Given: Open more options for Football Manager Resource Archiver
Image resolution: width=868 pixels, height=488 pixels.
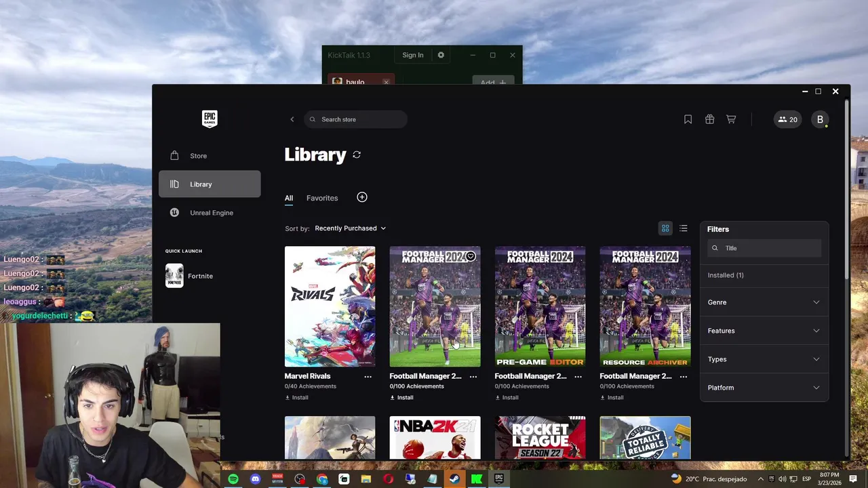Looking at the screenshot, I should pyautogui.click(x=684, y=376).
